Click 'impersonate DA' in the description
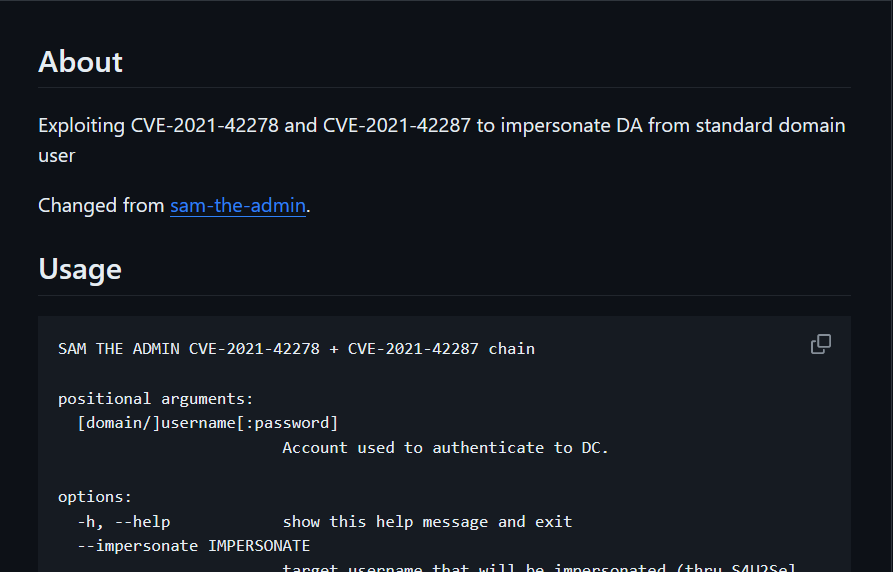 tap(571, 125)
